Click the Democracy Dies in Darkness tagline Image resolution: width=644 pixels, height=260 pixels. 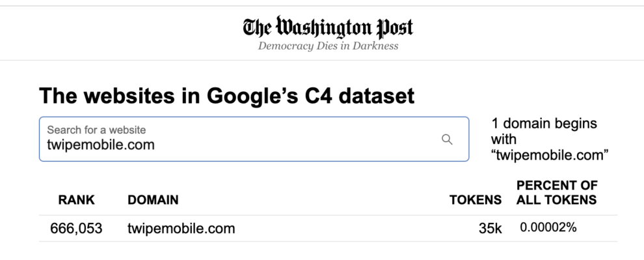pyautogui.click(x=328, y=46)
